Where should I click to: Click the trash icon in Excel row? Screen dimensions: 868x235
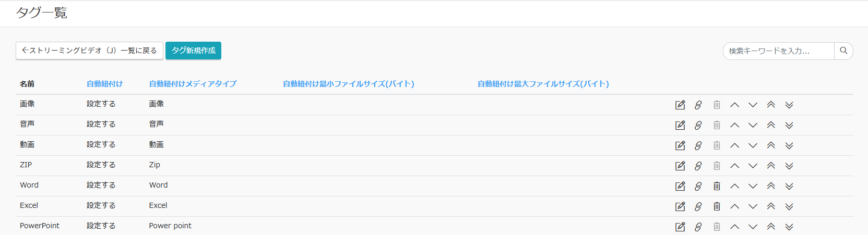click(x=717, y=206)
